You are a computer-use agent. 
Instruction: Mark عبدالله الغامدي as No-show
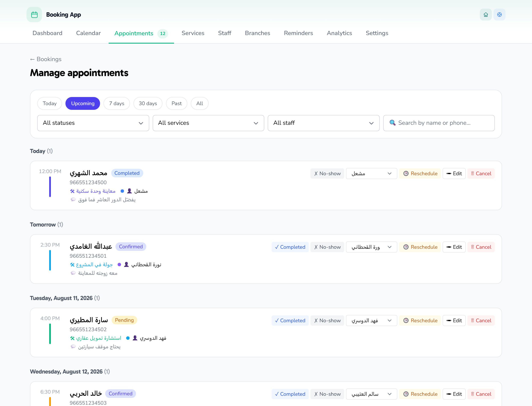[x=327, y=247]
